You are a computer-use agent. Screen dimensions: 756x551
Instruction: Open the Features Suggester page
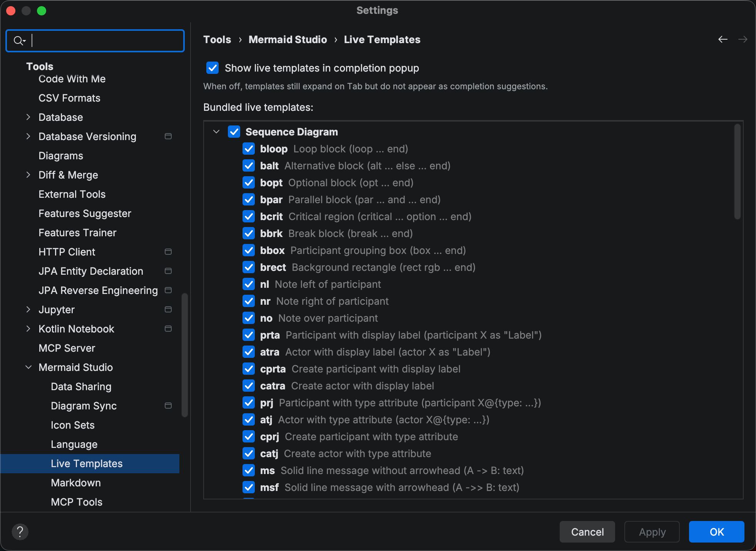point(85,214)
